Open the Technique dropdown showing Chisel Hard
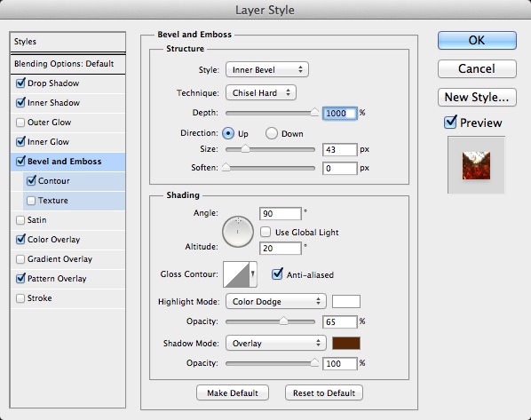Image resolution: width=531 pixels, height=420 pixels. 261,93
